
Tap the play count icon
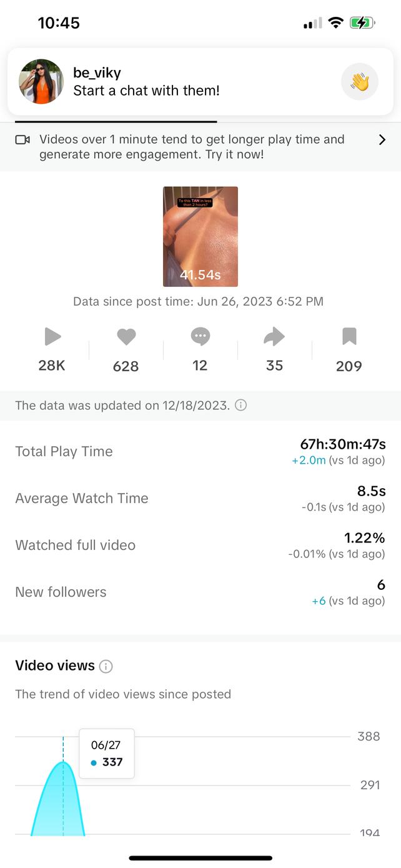pos(52,337)
